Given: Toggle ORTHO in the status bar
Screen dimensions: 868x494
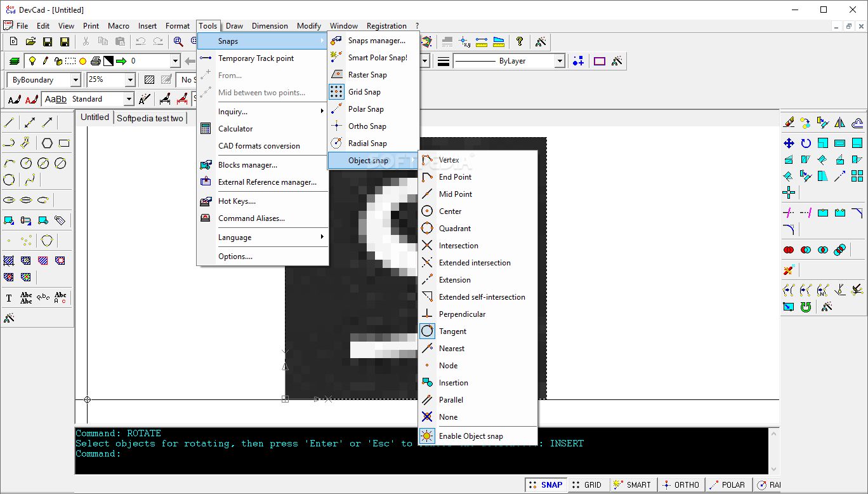Looking at the screenshot, I should tap(680, 484).
